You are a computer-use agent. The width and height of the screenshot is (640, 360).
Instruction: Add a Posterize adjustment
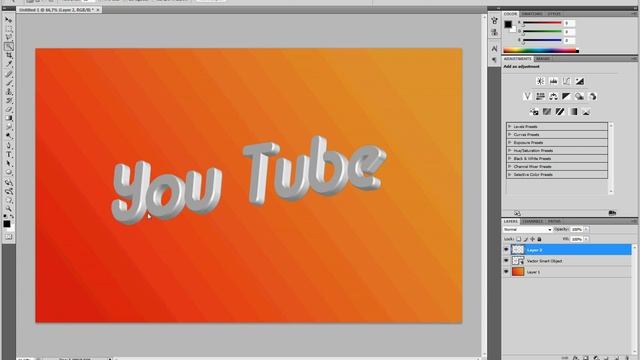tap(547, 111)
